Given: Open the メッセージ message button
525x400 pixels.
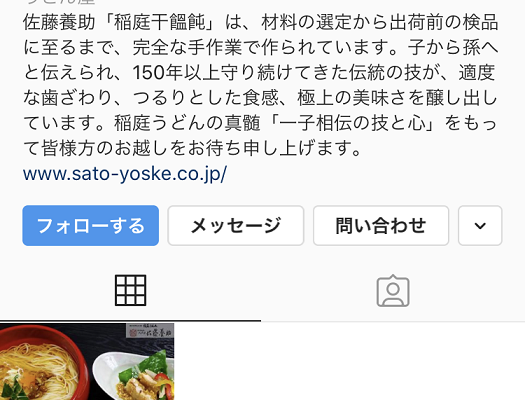Looking at the screenshot, I should pos(236,226).
